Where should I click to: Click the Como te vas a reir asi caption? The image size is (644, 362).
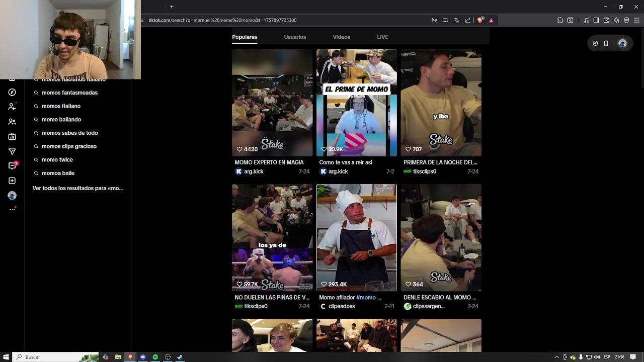tap(346, 162)
